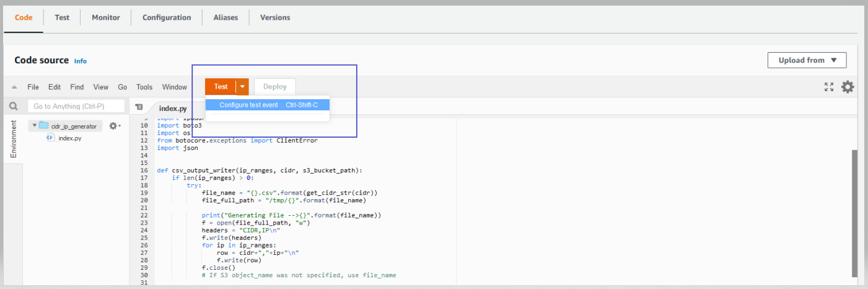Open the Versions tab
868x289 pixels.
[275, 17]
